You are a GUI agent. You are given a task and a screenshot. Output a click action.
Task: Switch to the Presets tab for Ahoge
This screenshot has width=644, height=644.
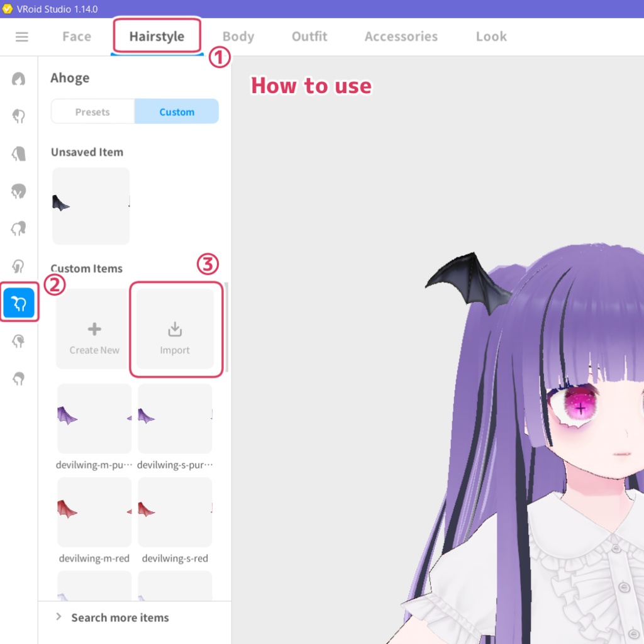tap(92, 111)
